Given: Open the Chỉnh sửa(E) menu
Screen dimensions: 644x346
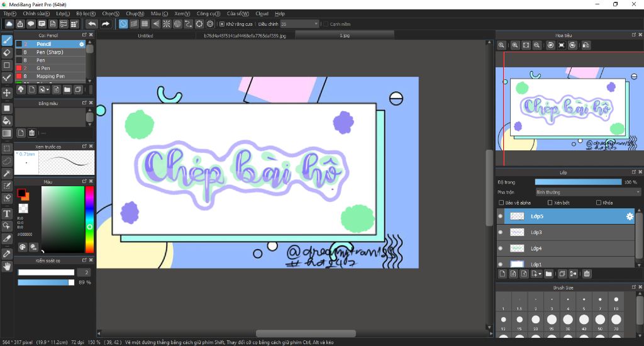Looking at the screenshot, I should (x=36, y=14).
